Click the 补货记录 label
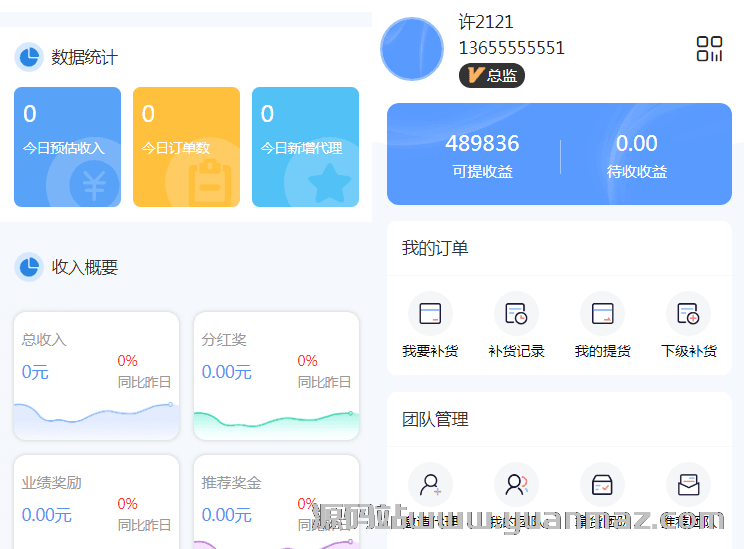This screenshot has height=549, width=744. 516,351
